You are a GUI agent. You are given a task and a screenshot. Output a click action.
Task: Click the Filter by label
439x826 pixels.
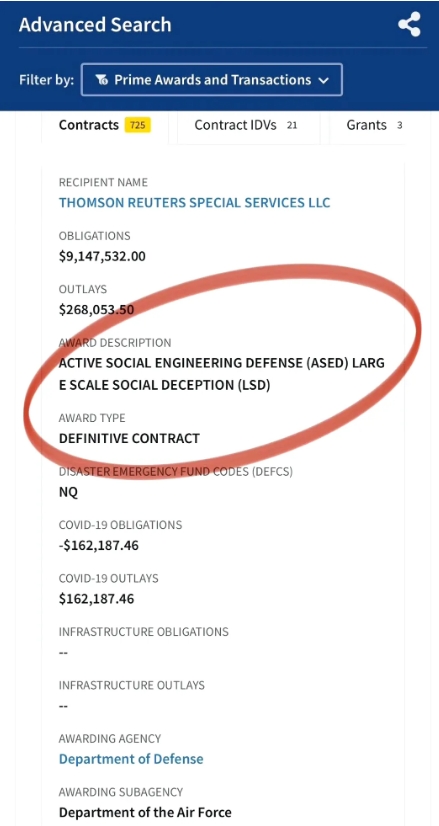coord(46,80)
